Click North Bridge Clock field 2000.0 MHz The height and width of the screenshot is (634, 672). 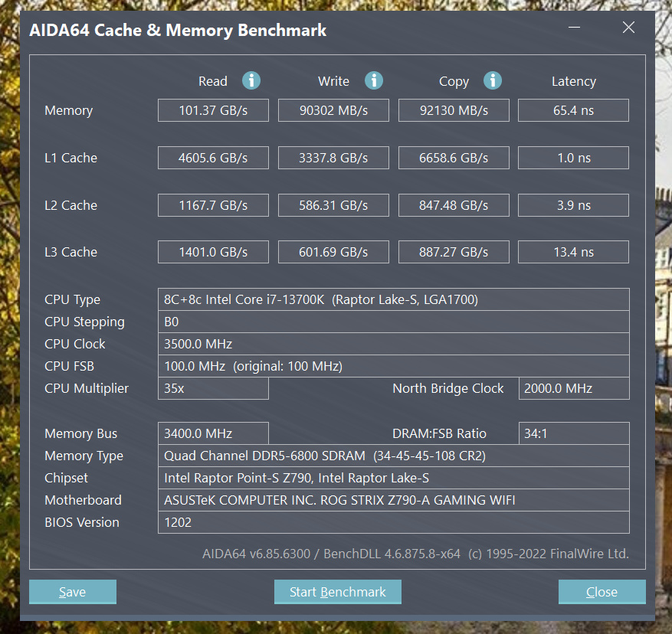[x=574, y=388]
